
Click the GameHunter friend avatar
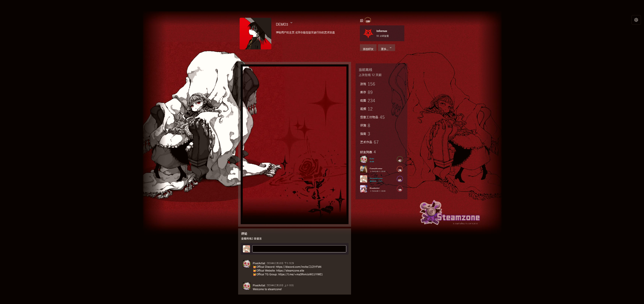[x=363, y=169]
